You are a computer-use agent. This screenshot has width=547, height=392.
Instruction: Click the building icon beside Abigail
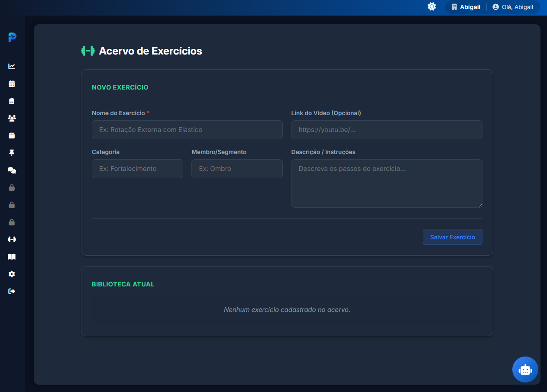click(x=454, y=7)
